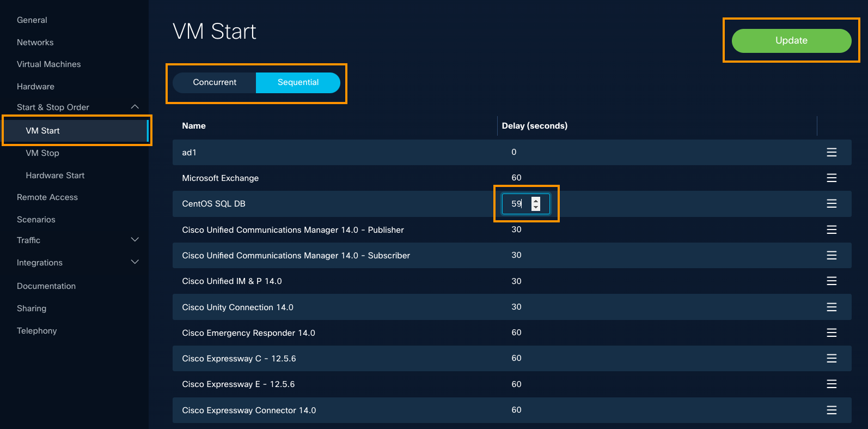
Task: Click the Cisco Unity Connection 14.0 name
Action: click(x=238, y=307)
